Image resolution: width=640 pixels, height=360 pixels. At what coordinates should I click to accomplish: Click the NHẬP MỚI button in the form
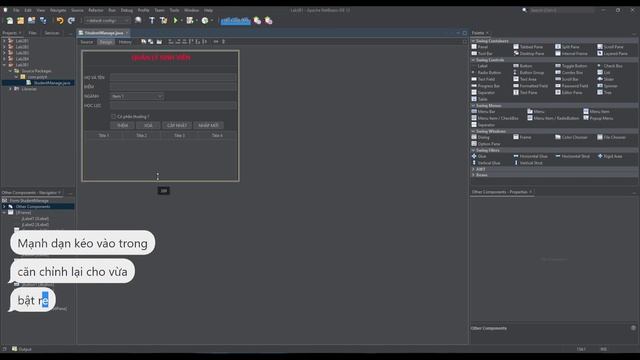coord(208,125)
